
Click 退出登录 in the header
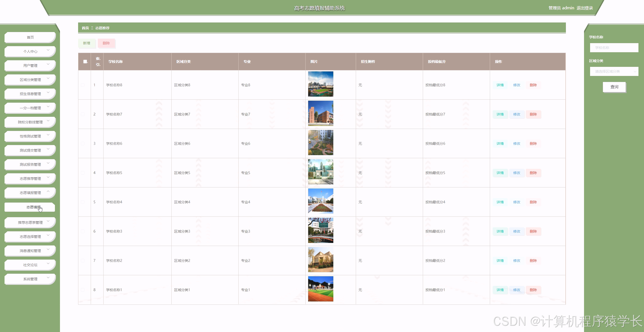585,8
